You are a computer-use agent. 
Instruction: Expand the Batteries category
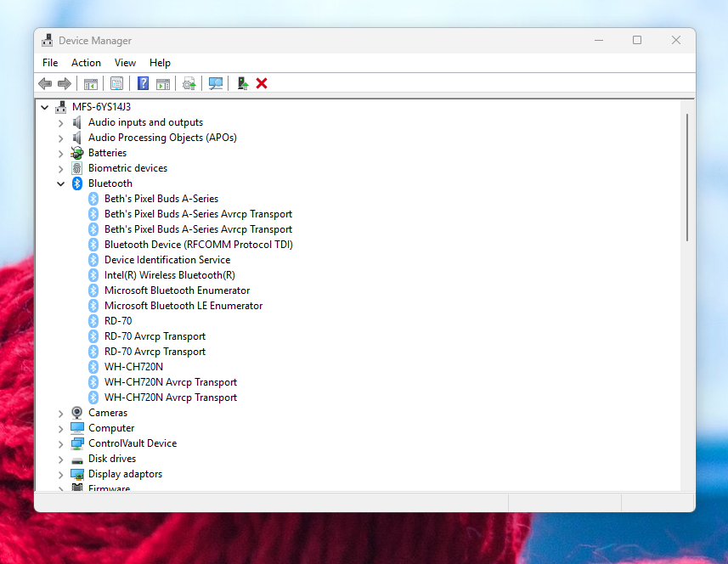61,154
